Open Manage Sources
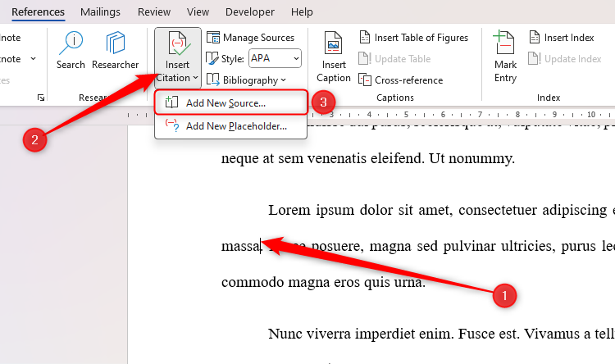This screenshot has width=615, height=364. 250,38
